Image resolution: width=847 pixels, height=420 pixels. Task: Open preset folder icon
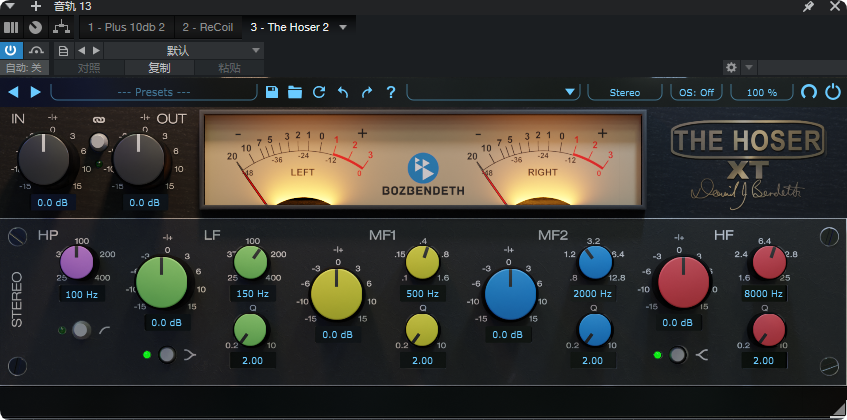295,92
